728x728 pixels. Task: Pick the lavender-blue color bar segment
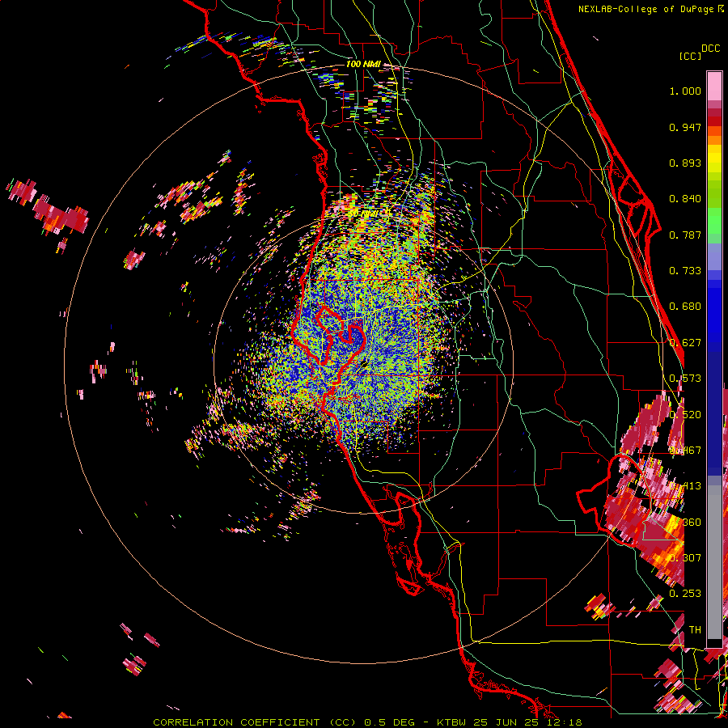(714, 256)
